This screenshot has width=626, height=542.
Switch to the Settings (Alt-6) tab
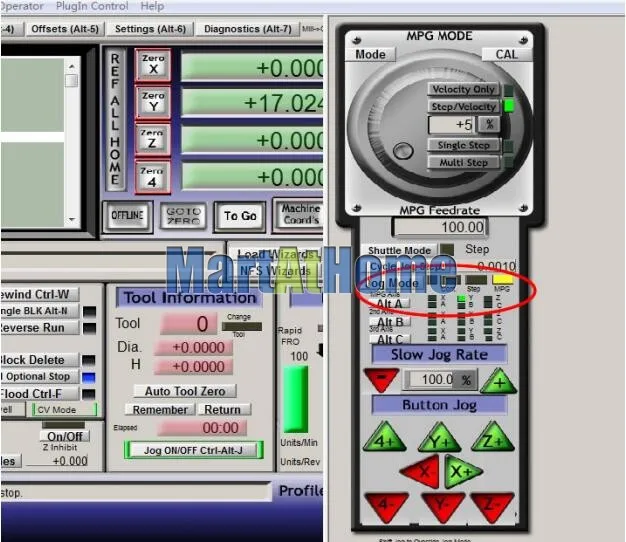[x=151, y=29]
